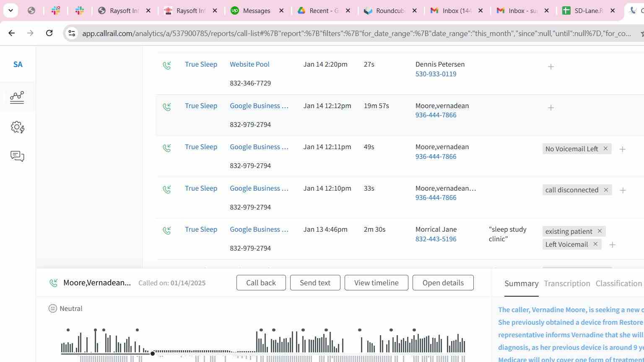
Task: Open the settings gear-lightning icon in sidebar
Action: [17, 127]
